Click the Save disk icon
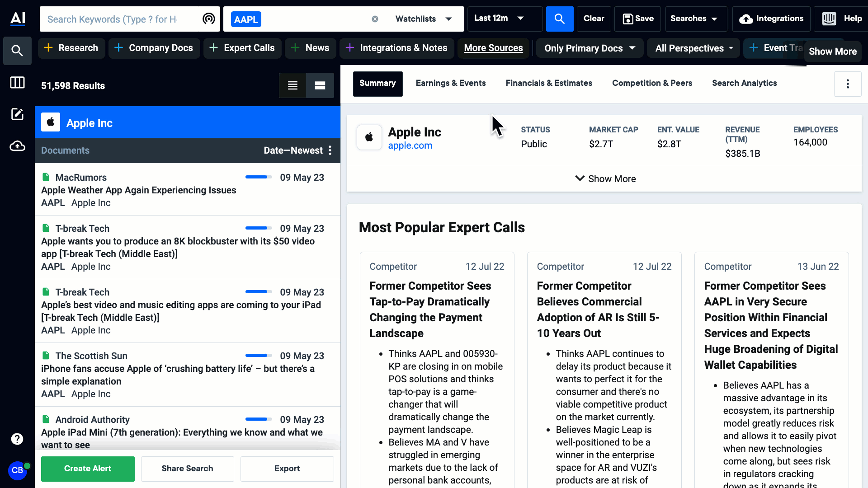 tap(627, 19)
